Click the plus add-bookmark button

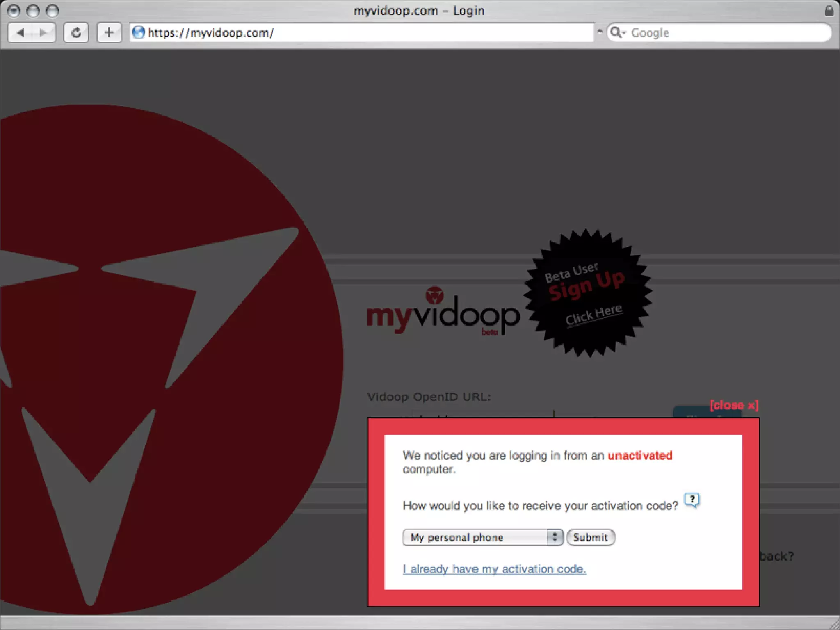pyautogui.click(x=109, y=32)
